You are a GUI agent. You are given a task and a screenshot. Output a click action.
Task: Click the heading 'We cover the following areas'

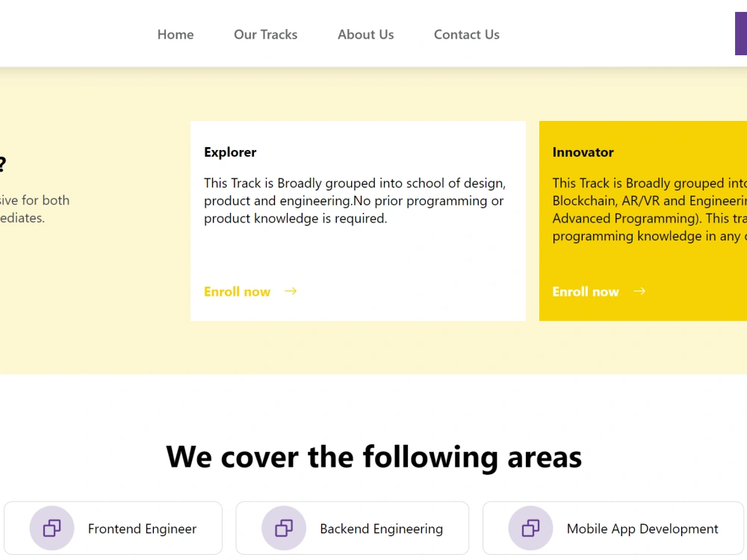(x=373, y=457)
